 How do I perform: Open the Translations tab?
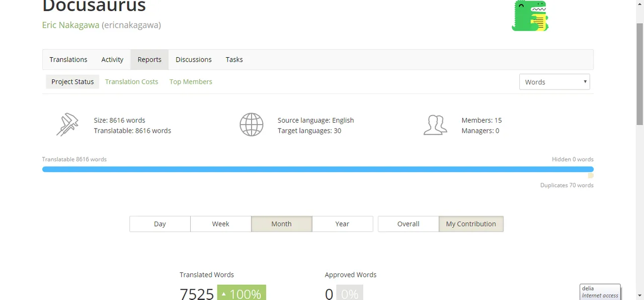click(68, 59)
